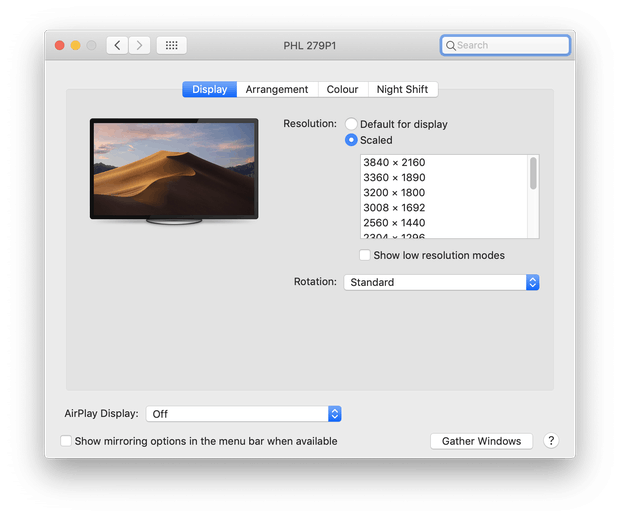Click the resolution list scrollbar thumb
This screenshot has width=620, height=517.
533,173
